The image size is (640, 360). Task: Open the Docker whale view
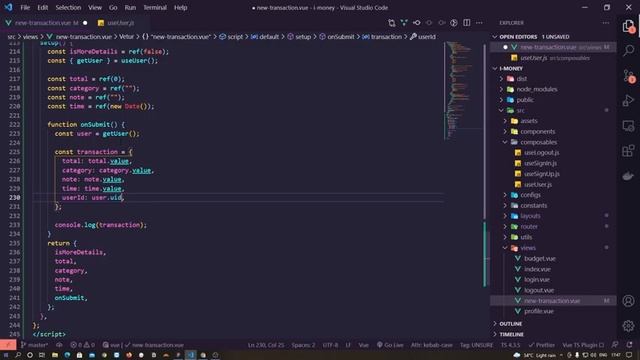point(629,176)
